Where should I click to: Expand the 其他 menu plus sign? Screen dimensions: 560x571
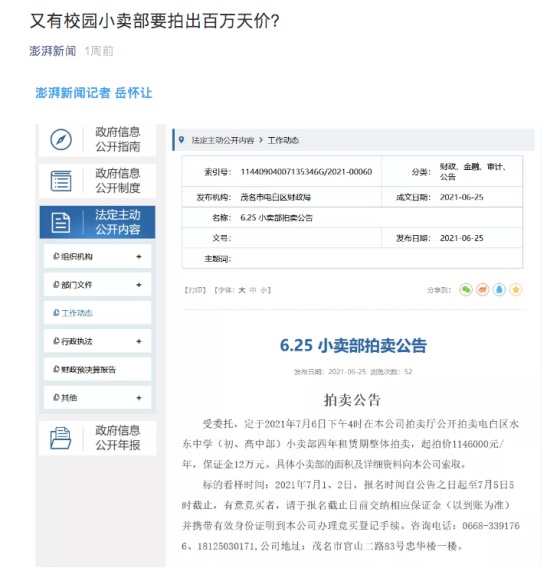tap(139, 398)
